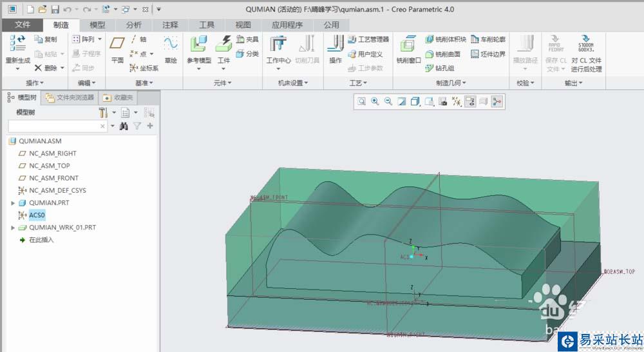Viewport: 644px width, 352px height.
Task: Click the 铣削曲面 mill surface icon
Action: [429, 54]
